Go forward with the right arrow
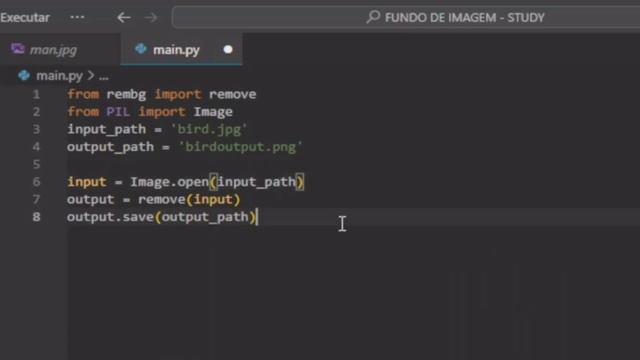This screenshot has height=360, width=640. point(151,18)
